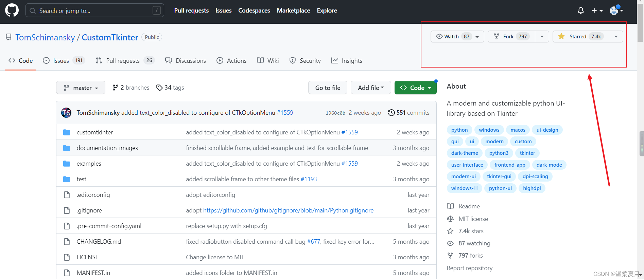This screenshot has height=280, width=644.
Task: Switch to the Code tab
Action: (21, 61)
